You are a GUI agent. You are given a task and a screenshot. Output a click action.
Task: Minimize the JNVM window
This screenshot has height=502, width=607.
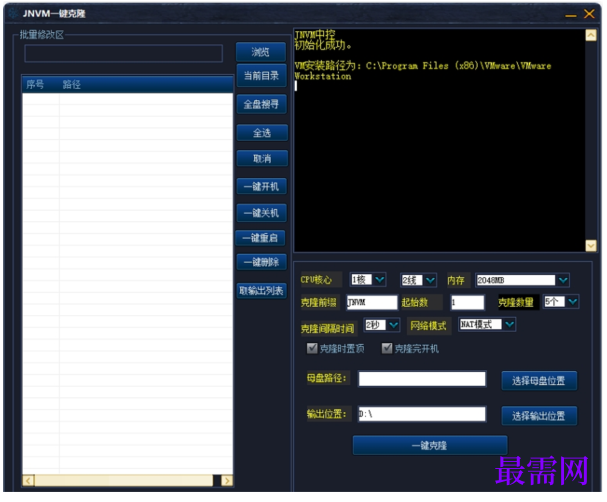(x=571, y=15)
